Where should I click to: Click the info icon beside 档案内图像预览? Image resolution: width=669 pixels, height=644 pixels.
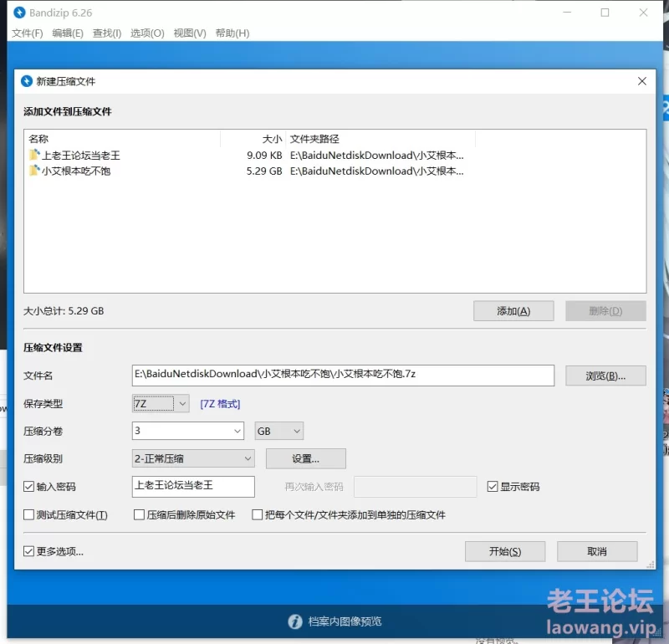click(294, 621)
